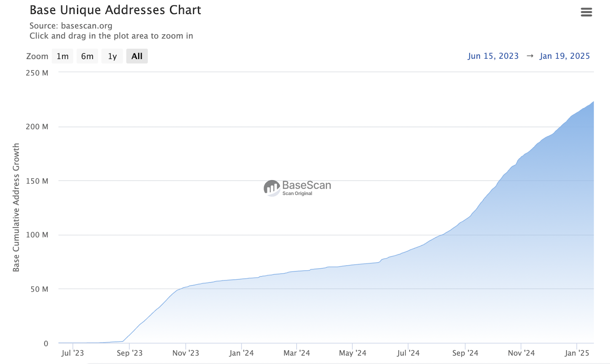Select the 6m zoom range
This screenshot has height=364, width=610.
87,56
